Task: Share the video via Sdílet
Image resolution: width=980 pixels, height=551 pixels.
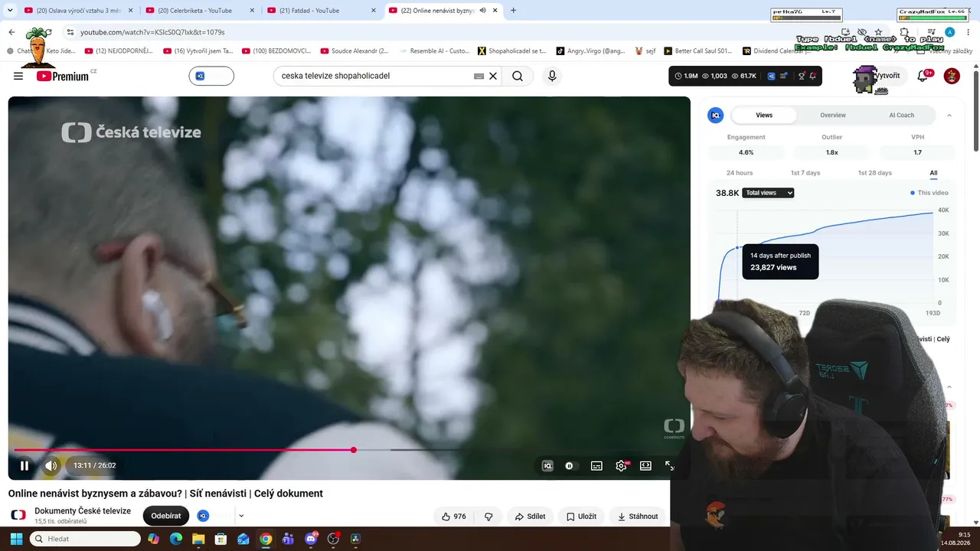Action: coord(530,517)
